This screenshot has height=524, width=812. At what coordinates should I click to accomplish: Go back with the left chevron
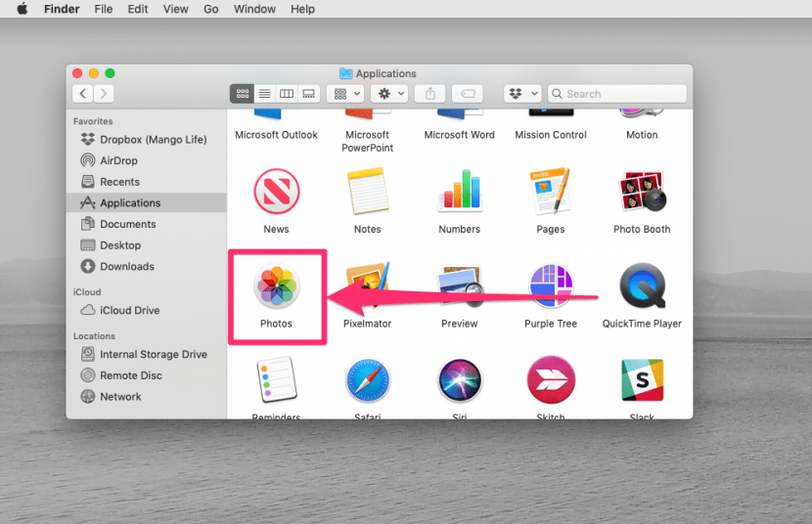[83, 94]
